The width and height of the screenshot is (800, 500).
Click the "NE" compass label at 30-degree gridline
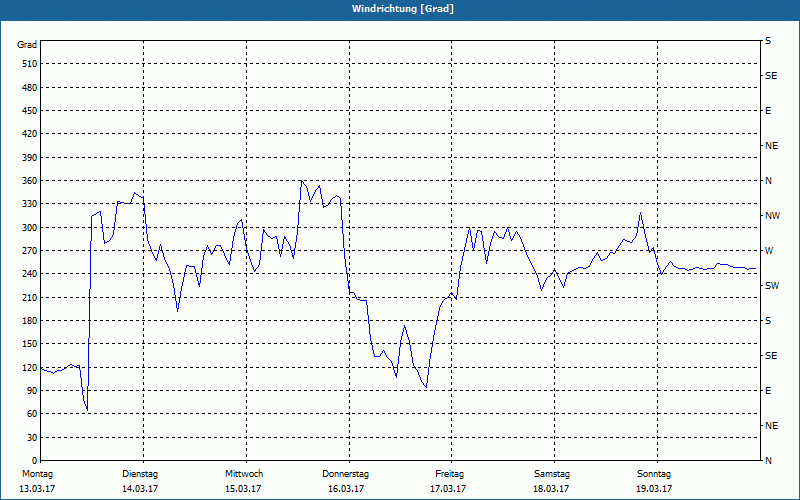[x=771, y=426]
